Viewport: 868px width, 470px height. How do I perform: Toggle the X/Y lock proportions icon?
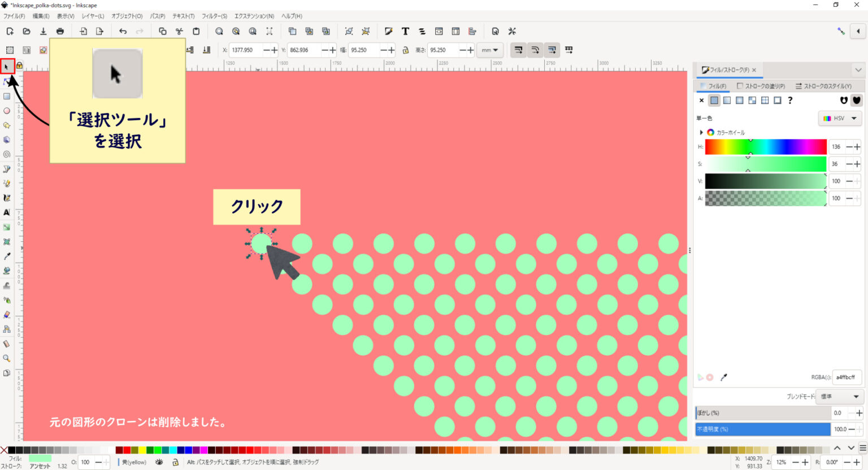pos(406,50)
